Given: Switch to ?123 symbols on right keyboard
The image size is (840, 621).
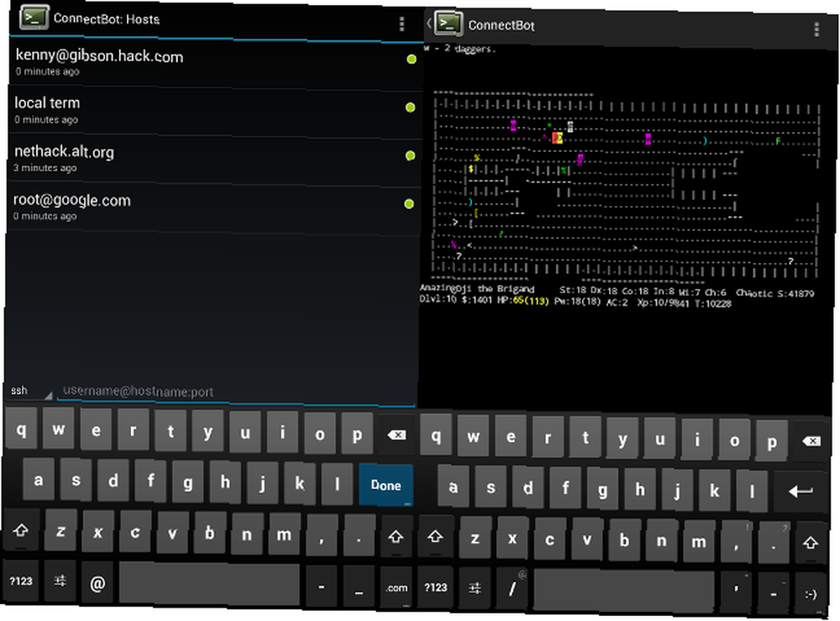Looking at the screenshot, I should tap(435, 587).
